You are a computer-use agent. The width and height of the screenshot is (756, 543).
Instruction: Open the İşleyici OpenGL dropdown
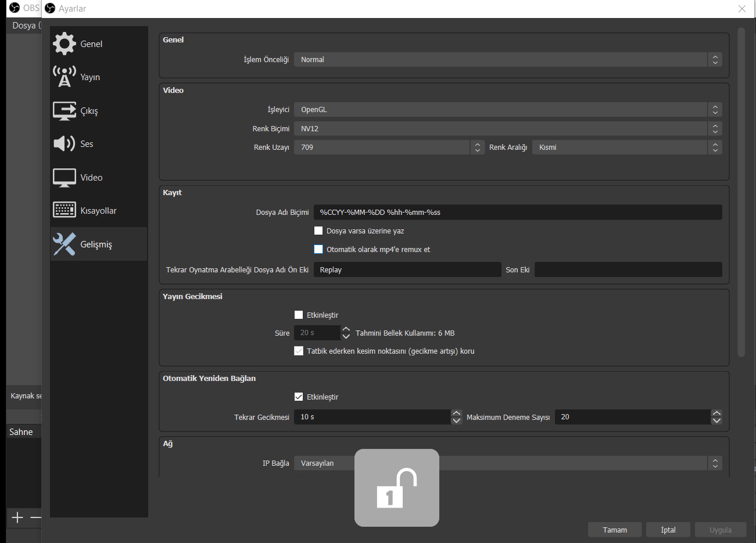pos(508,109)
